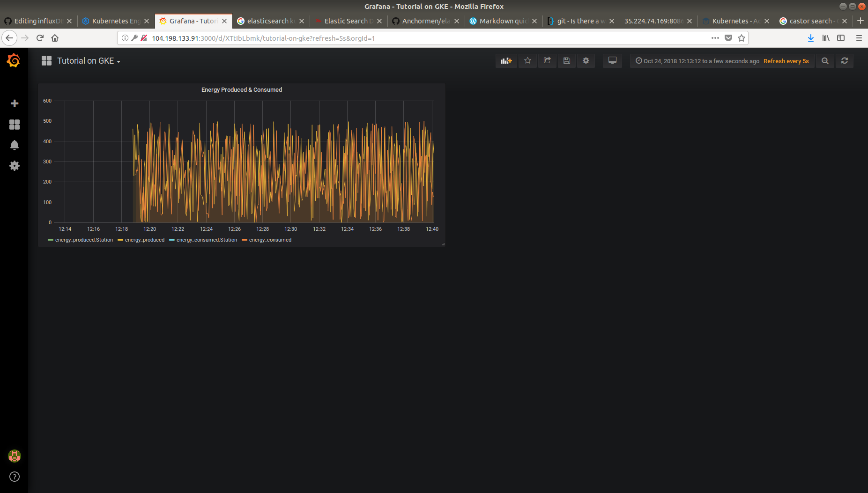The width and height of the screenshot is (868, 493).
Task: Go back to previous page
Action: [x=9, y=38]
